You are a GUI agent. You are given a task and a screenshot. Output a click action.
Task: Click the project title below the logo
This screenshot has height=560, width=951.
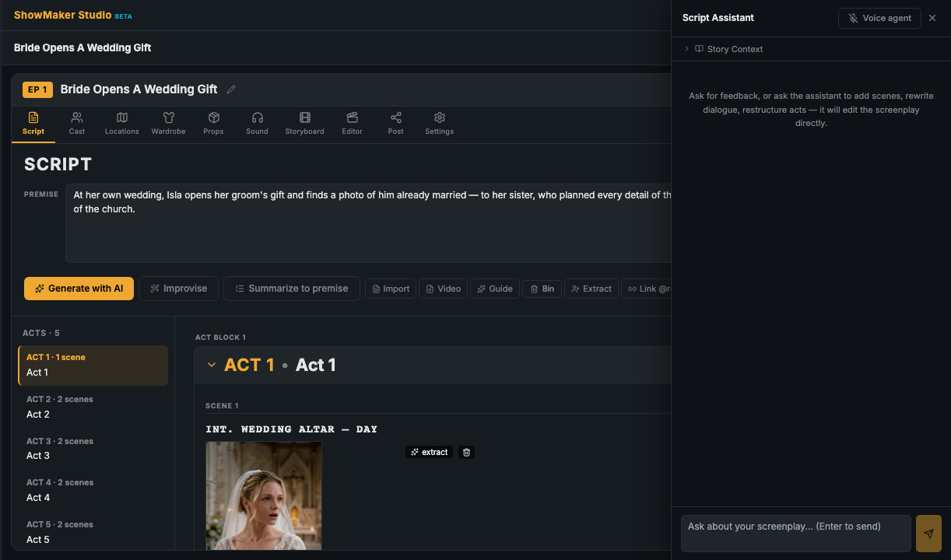(82, 47)
